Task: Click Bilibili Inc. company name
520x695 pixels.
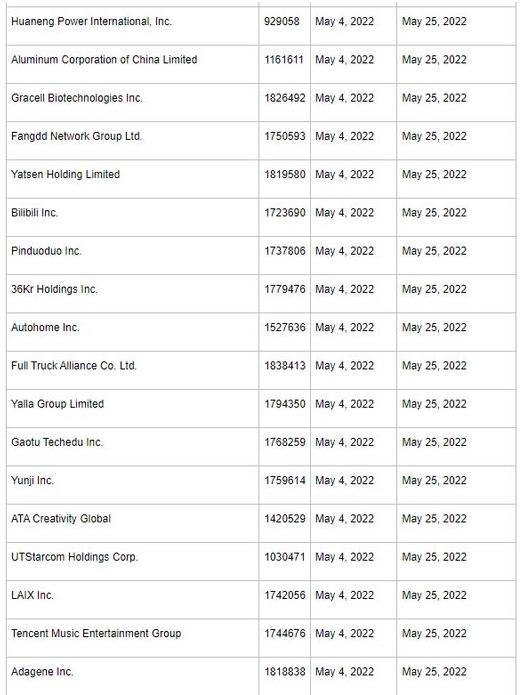Action: [35, 213]
